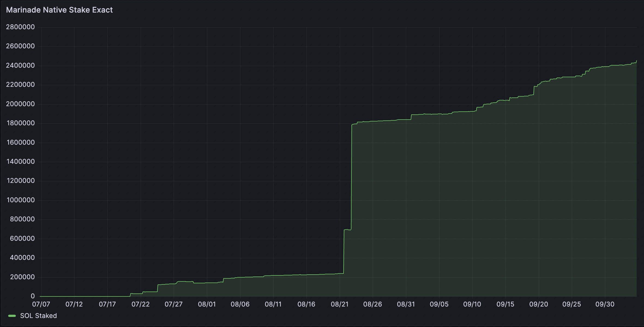The width and height of the screenshot is (644, 327).
Task: Click the Marinade Native Stake Exact panel title
Action: click(59, 10)
